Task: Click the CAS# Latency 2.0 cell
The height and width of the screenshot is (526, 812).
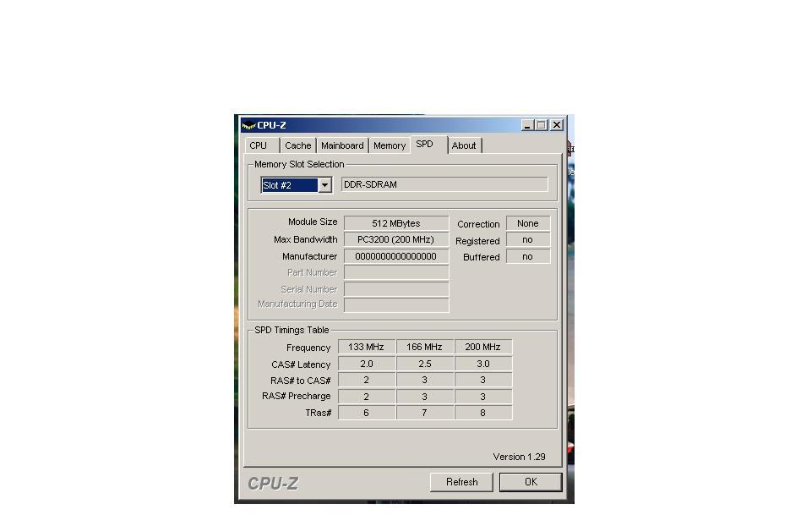Action: (x=366, y=364)
